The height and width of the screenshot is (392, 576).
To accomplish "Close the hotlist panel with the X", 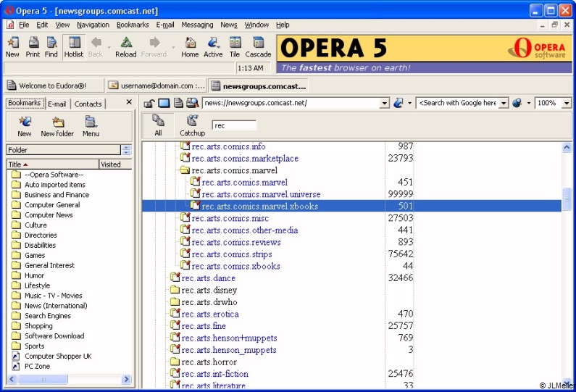I will point(129,102).
